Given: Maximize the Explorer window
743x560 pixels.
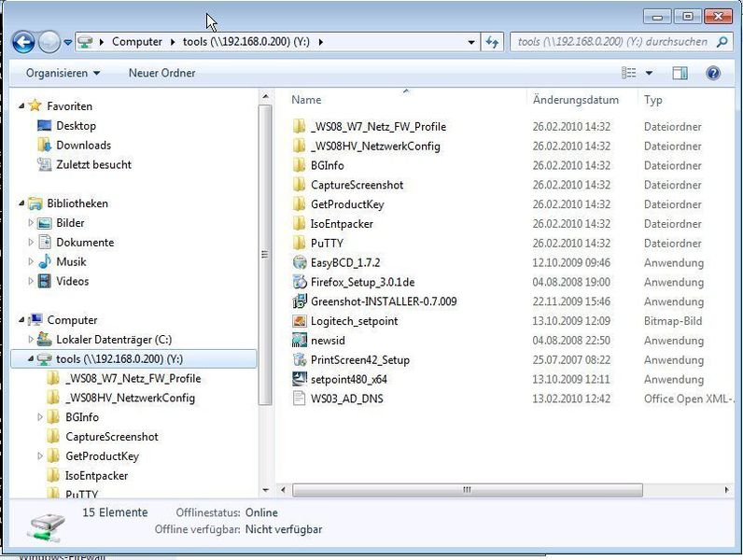Looking at the screenshot, I should [688, 17].
